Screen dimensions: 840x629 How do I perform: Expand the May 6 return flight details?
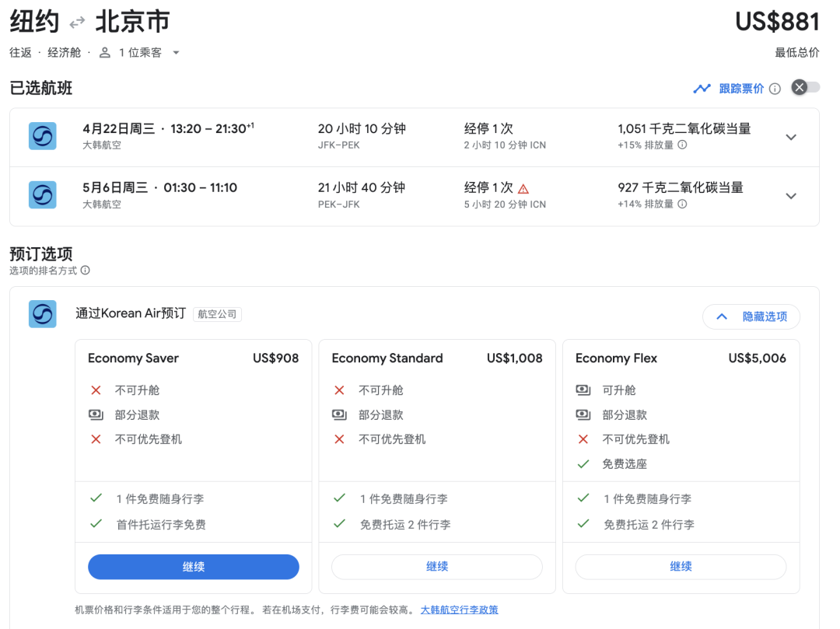[x=791, y=196]
